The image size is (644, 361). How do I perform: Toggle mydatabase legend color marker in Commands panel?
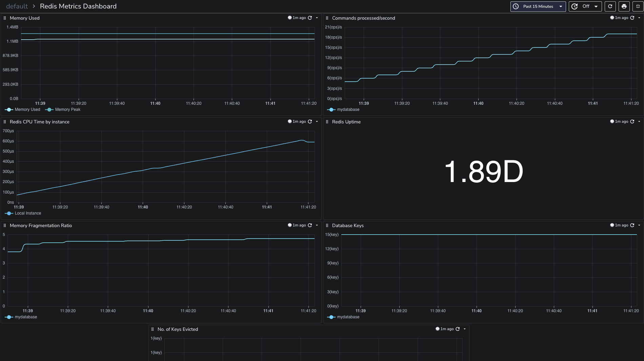(x=331, y=110)
